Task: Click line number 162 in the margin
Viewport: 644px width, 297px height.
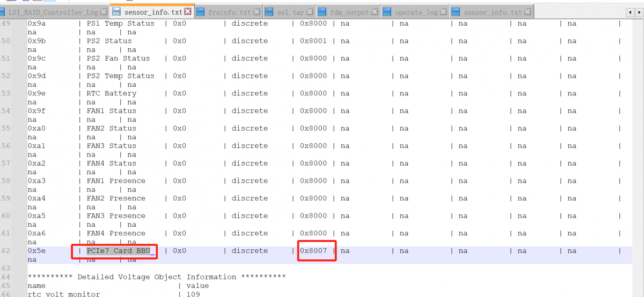Action: (x=5, y=251)
